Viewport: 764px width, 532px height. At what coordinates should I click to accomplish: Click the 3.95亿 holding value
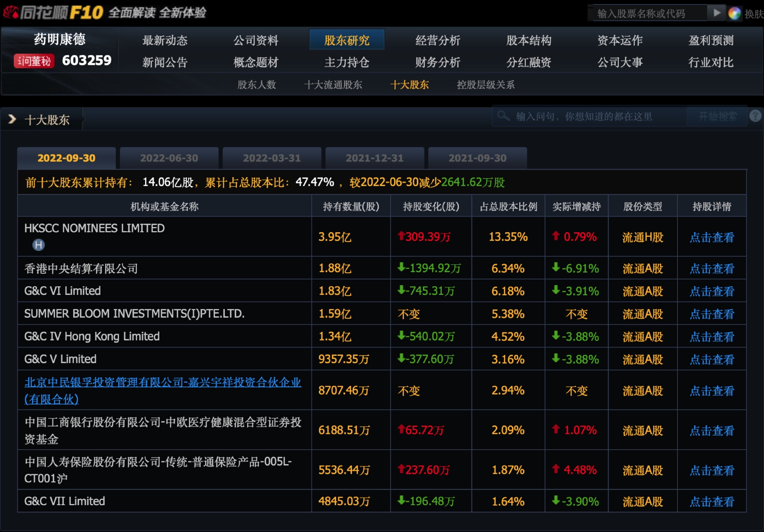point(335,237)
